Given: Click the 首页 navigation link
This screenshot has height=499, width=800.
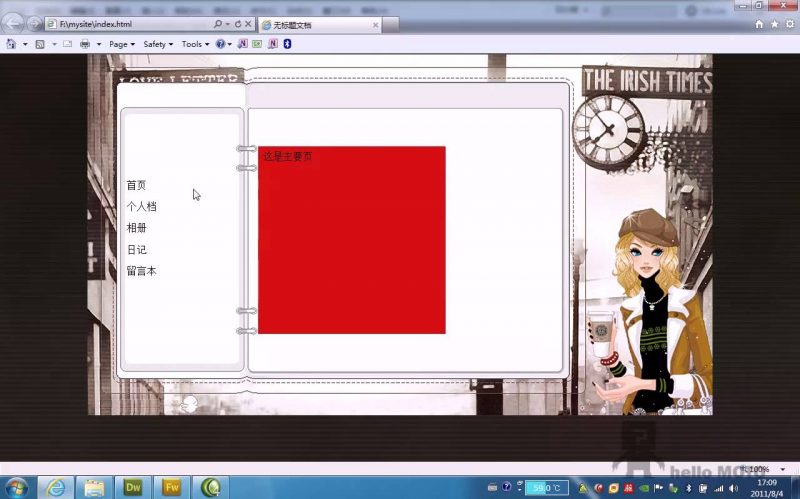Looking at the screenshot, I should [136, 185].
